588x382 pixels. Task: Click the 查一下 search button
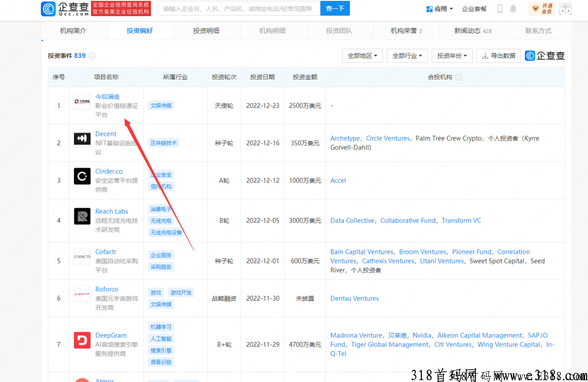(335, 8)
